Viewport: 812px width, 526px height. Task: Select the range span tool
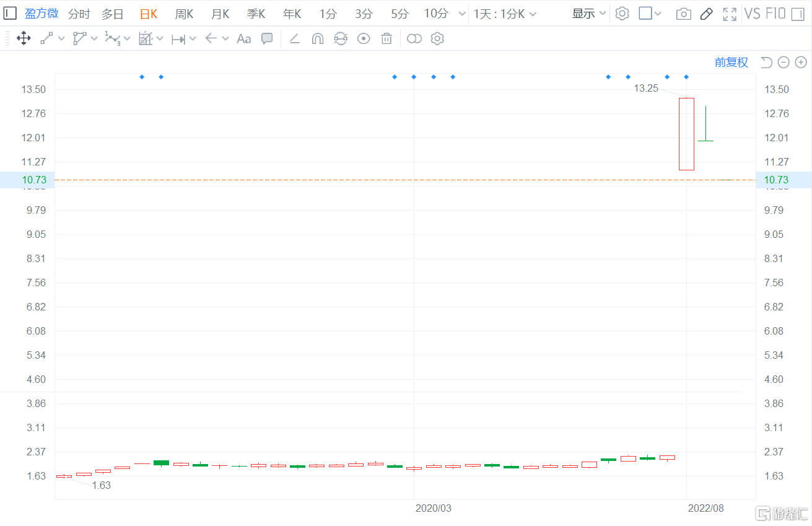pos(178,39)
